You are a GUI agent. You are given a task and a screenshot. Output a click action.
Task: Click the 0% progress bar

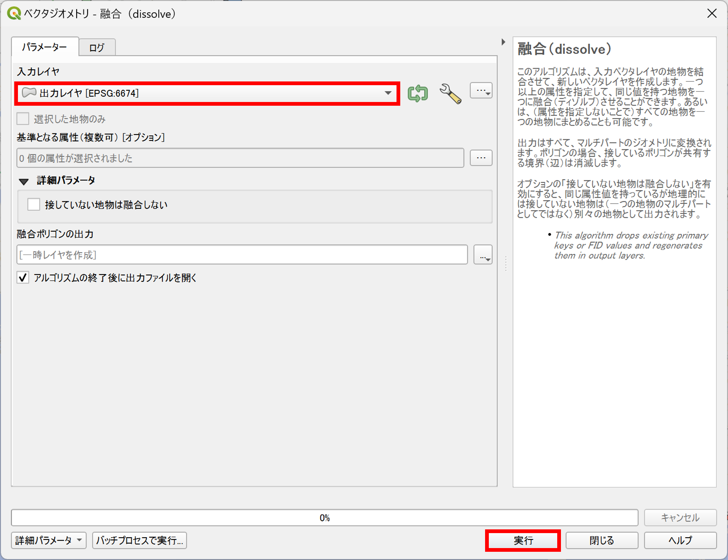324,518
